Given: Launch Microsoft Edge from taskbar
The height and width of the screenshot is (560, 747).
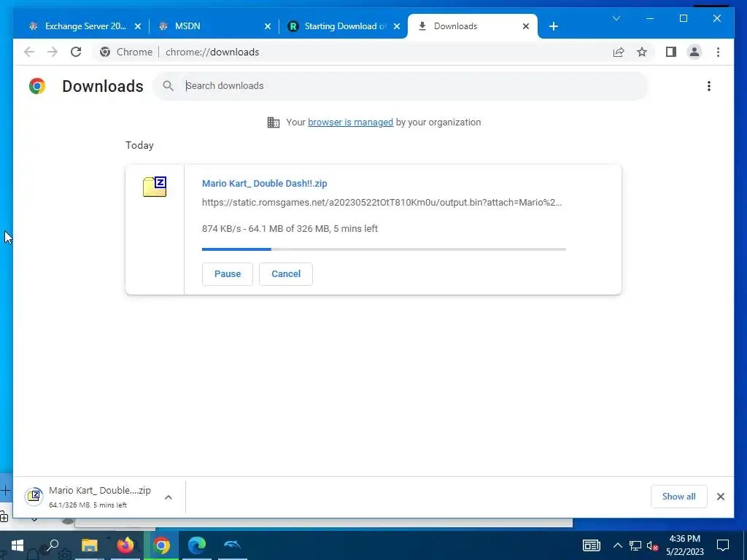Looking at the screenshot, I should [197, 545].
